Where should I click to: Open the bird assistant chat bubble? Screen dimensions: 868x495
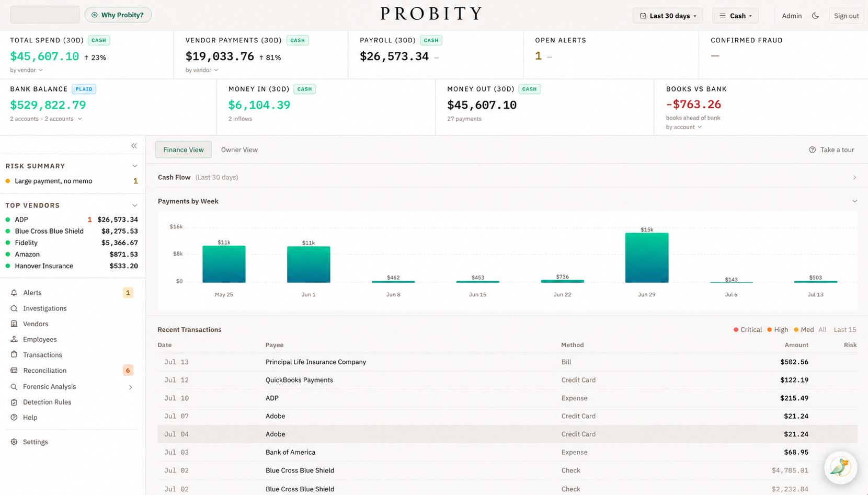[x=841, y=467]
